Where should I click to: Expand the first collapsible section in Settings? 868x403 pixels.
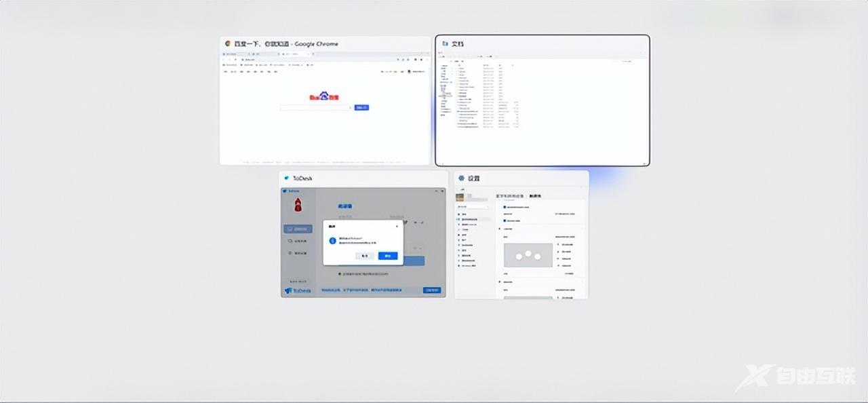click(500, 229)
